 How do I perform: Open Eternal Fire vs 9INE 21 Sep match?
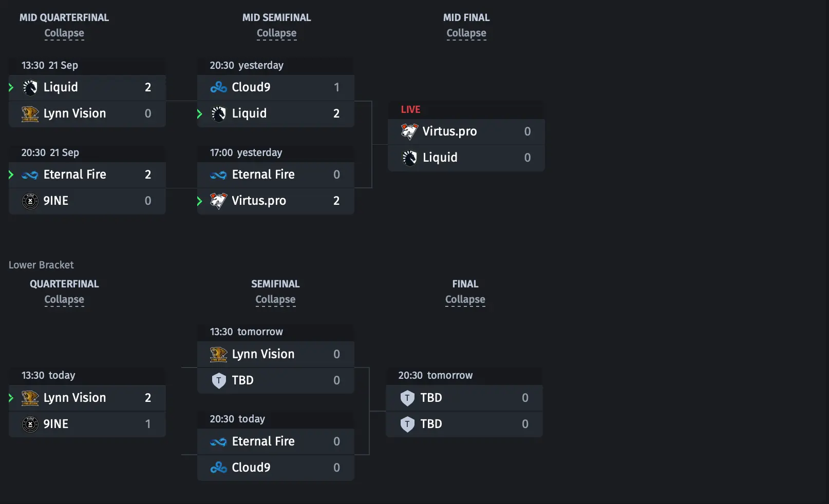coord(87,180)
